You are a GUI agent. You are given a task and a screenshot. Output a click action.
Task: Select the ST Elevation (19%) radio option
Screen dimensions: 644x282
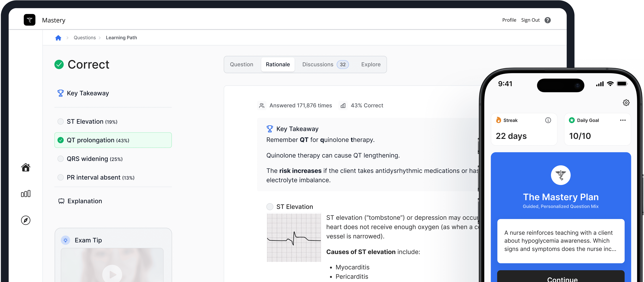click(61, 121)
